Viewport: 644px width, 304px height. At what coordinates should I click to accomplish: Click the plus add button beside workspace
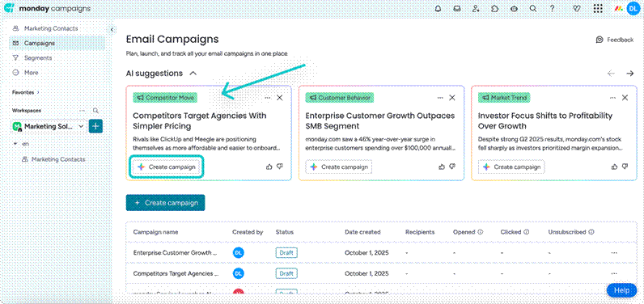click(95, 126)
